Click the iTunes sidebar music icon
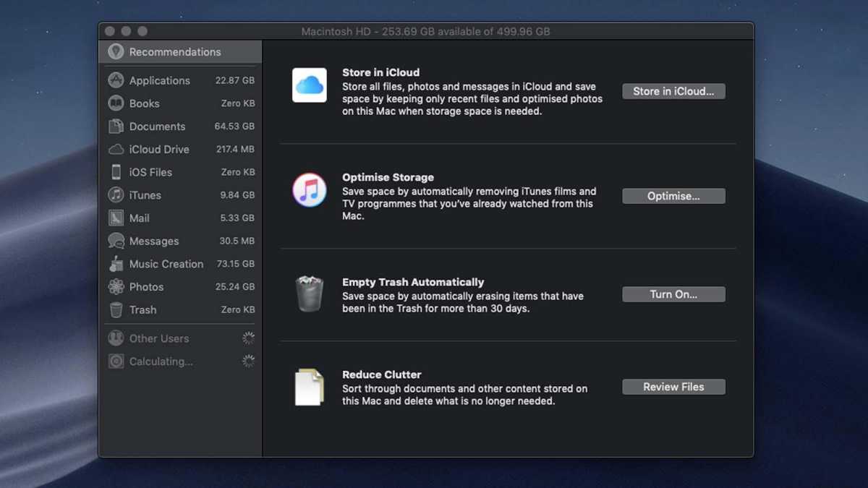This screenshot has width=868, height=488. click(116, 195)
